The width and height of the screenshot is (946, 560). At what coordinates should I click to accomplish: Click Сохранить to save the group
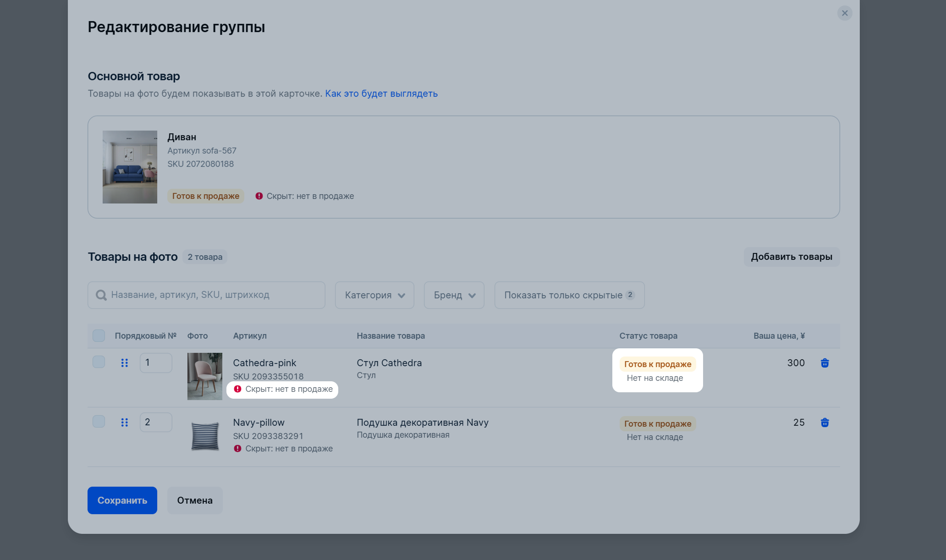pos(122,500)
